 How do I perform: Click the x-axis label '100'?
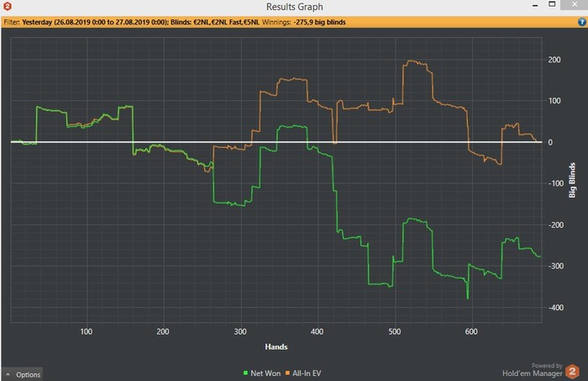pos(87,331)
